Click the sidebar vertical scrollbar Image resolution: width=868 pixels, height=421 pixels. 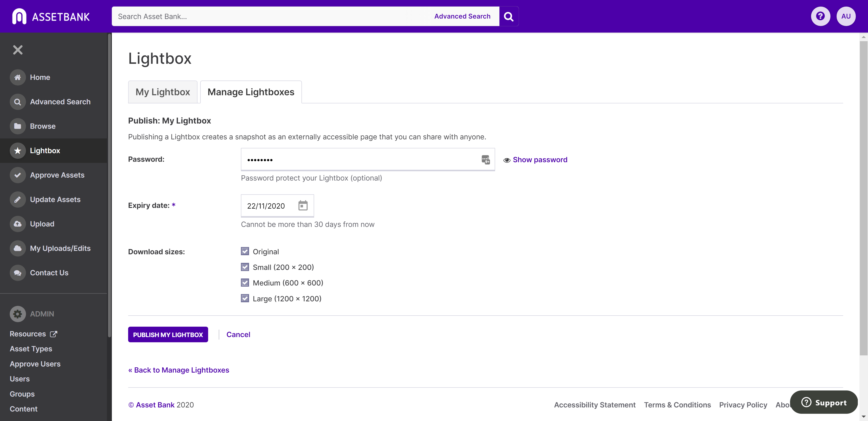[x=110, y=186]
